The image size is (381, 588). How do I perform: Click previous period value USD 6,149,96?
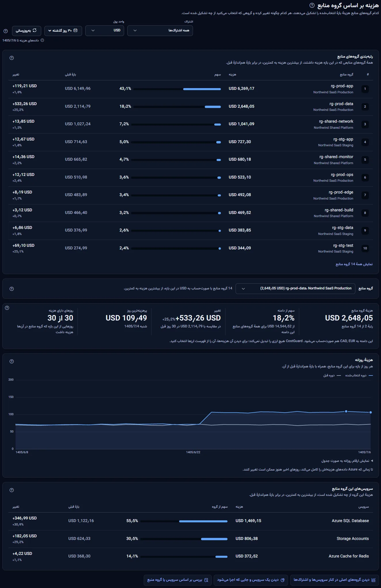(78, 89)
